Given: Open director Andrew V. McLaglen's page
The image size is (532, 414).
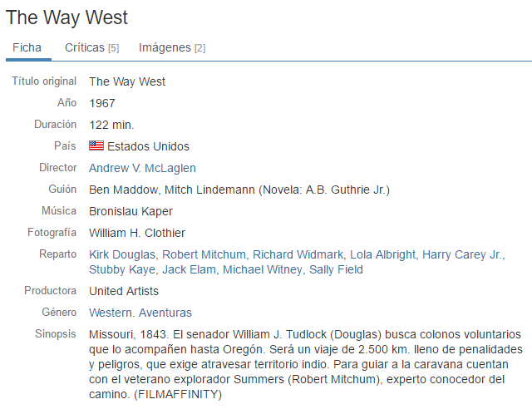Looking at the screenshot, I should coord(142,168).
